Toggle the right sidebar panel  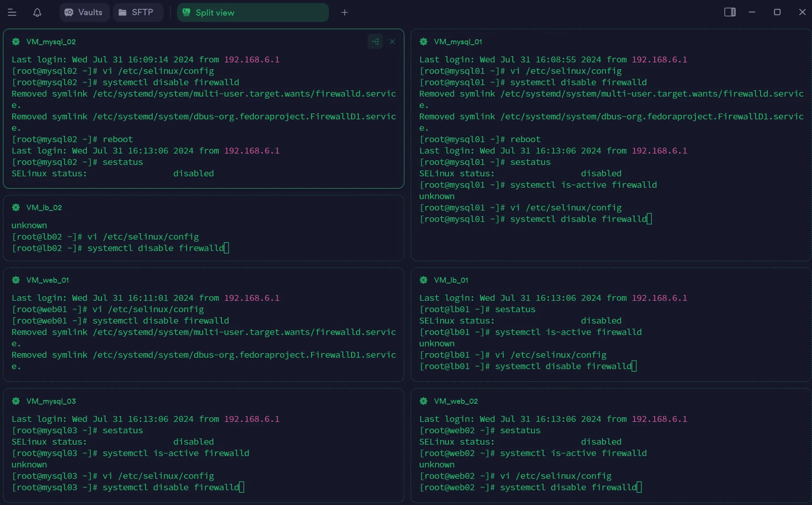click(730, 12)
